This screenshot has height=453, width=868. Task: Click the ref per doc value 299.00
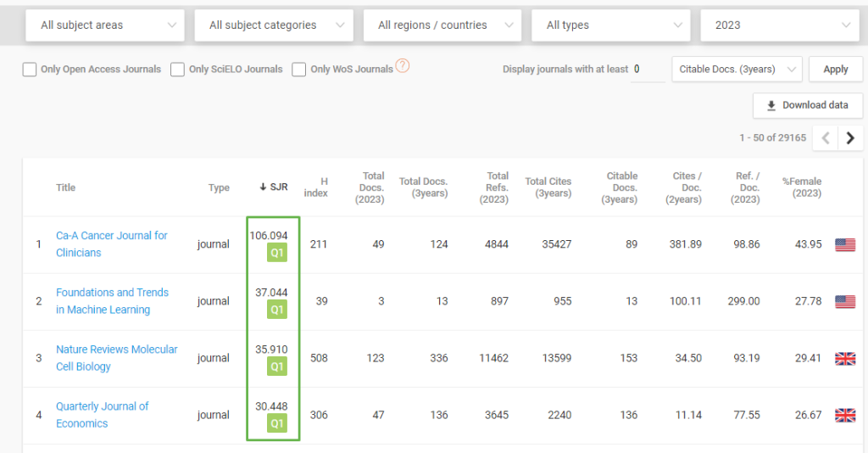click(743, 301)
